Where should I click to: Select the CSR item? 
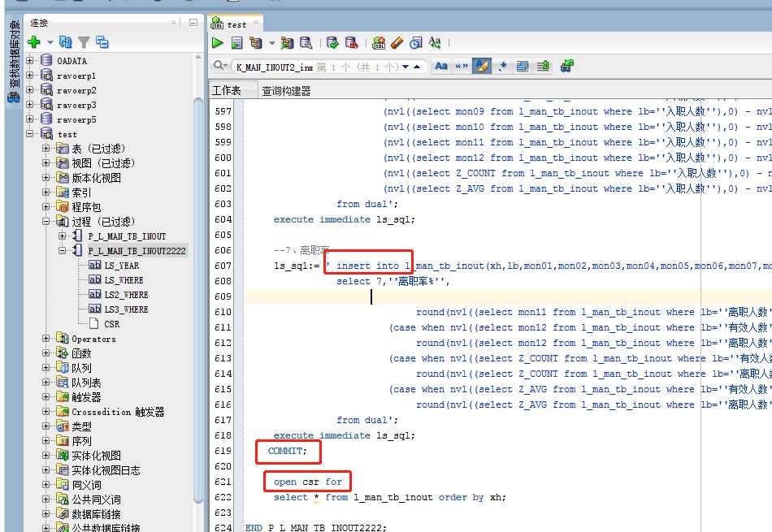pos(112,324)
